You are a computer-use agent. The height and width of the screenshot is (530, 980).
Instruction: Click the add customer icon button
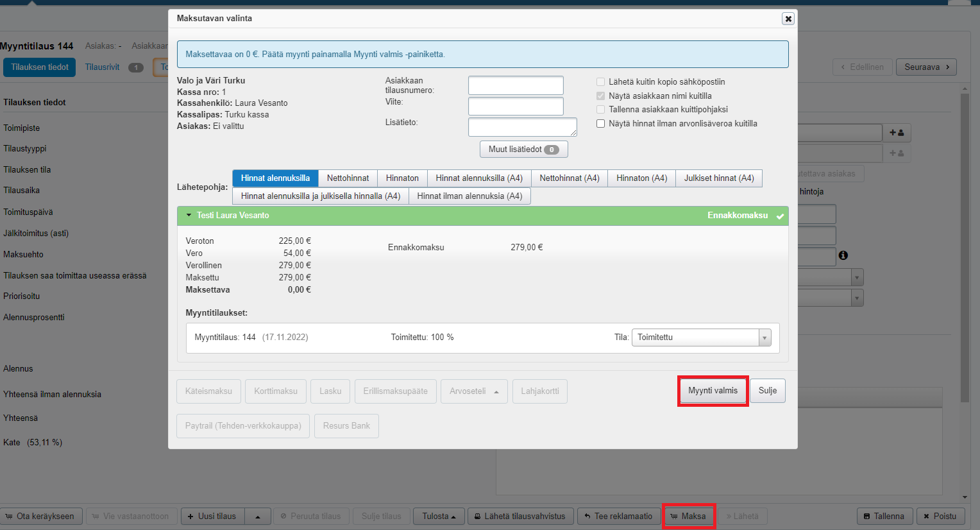(897, 133)
